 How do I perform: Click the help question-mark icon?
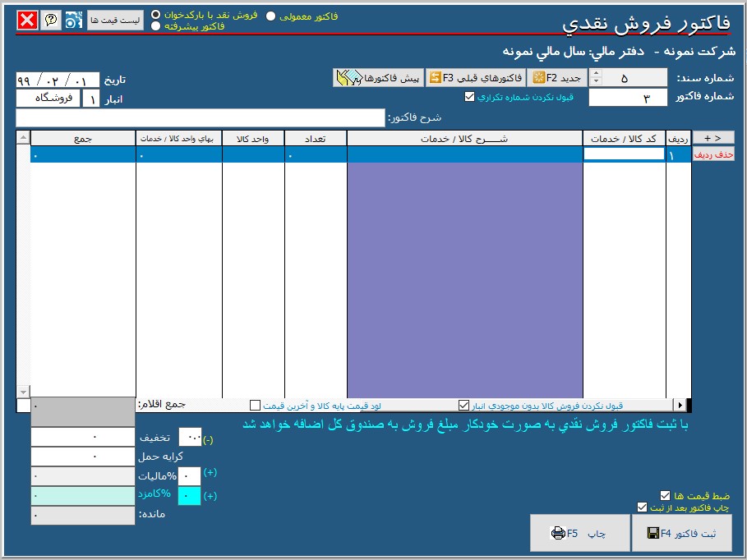point(51,21)
